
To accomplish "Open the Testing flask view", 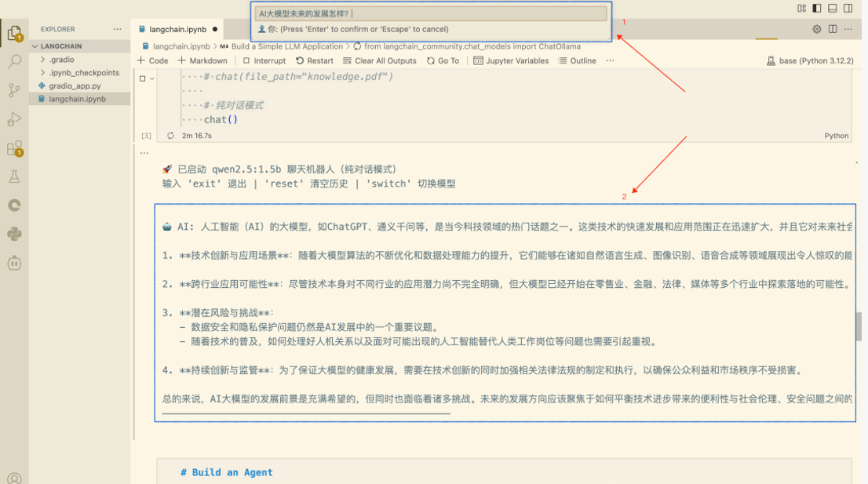I will click(x=14, y=177).
